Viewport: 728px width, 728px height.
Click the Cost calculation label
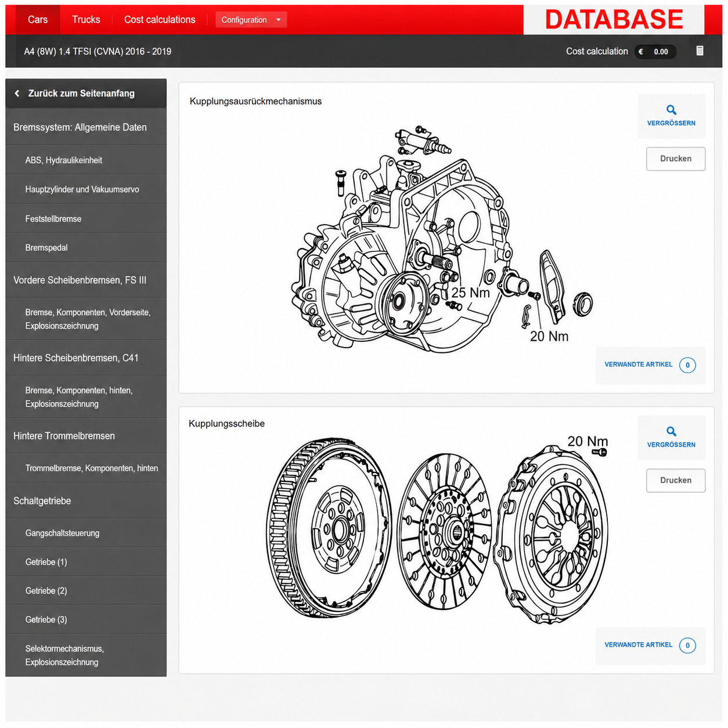(x=597, y=51)
